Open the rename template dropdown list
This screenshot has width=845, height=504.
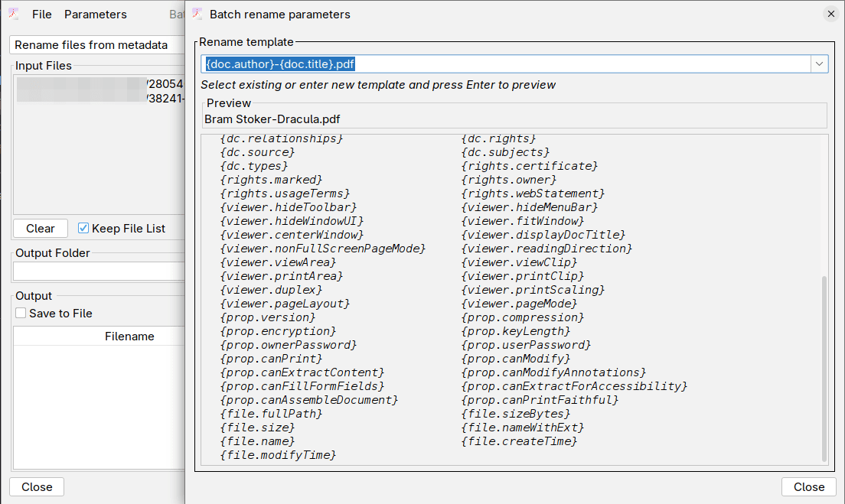pyautogui.click(x=819, y=63)
